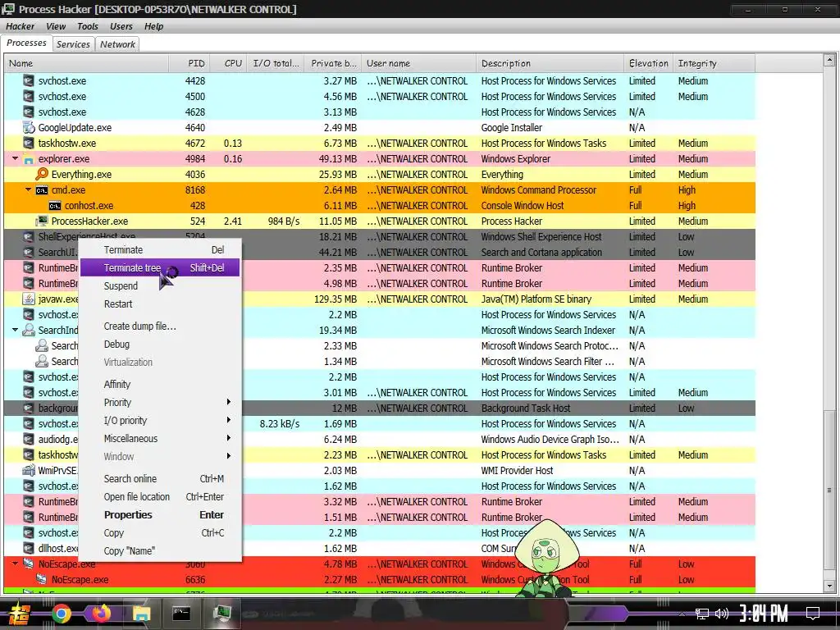Click the network tray icon
The height and width of the screenshot is (630, 840).
[701, 614]
